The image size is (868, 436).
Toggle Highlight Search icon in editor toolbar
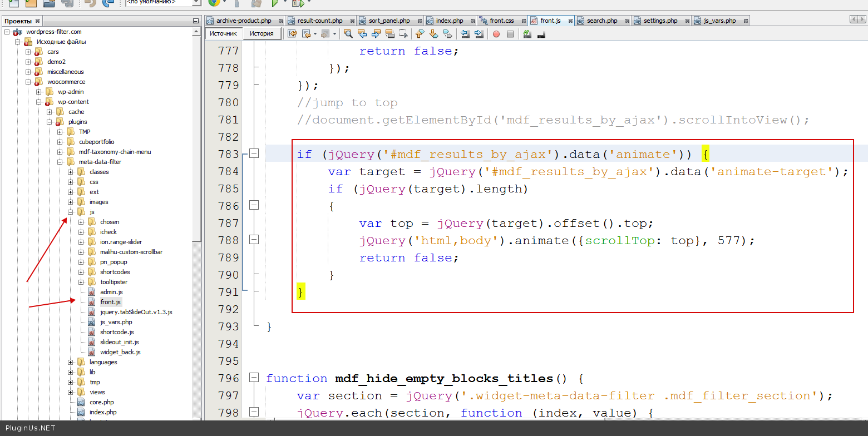(x=390, y=34)
